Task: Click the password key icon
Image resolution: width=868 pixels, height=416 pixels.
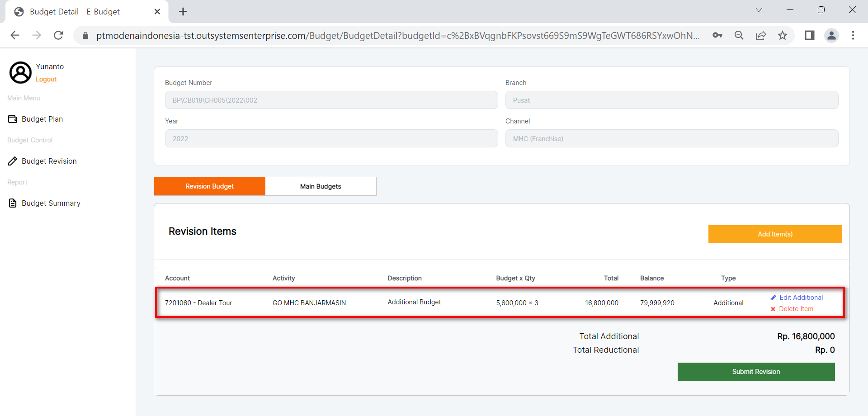Action: [x=717, y=35]
